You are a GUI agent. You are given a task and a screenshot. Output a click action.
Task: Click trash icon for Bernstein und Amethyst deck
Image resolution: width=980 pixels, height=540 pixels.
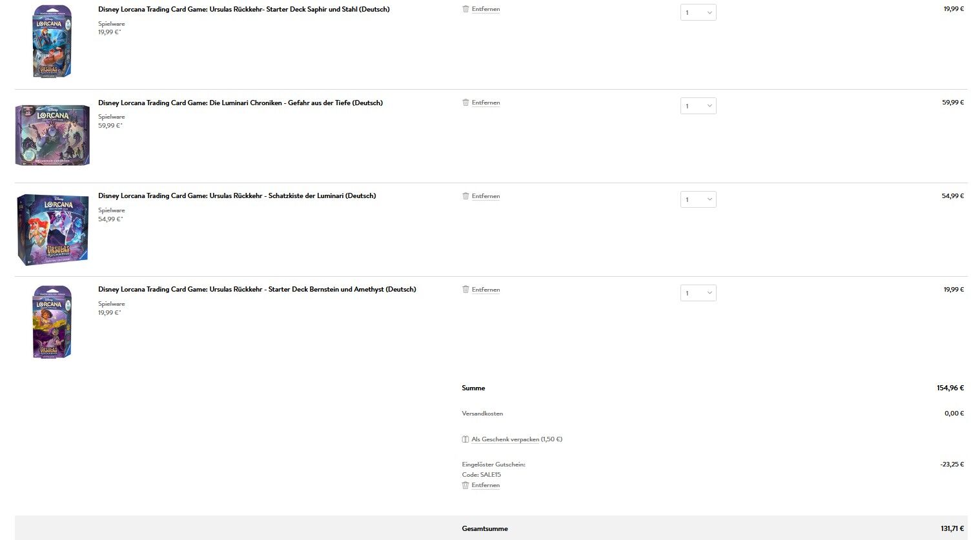click(465, 290)
